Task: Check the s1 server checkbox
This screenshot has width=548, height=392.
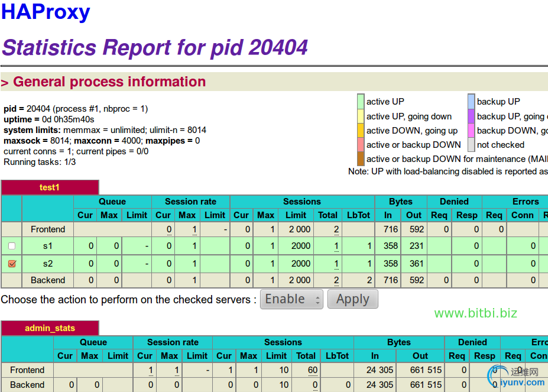Action: point(12,246)
